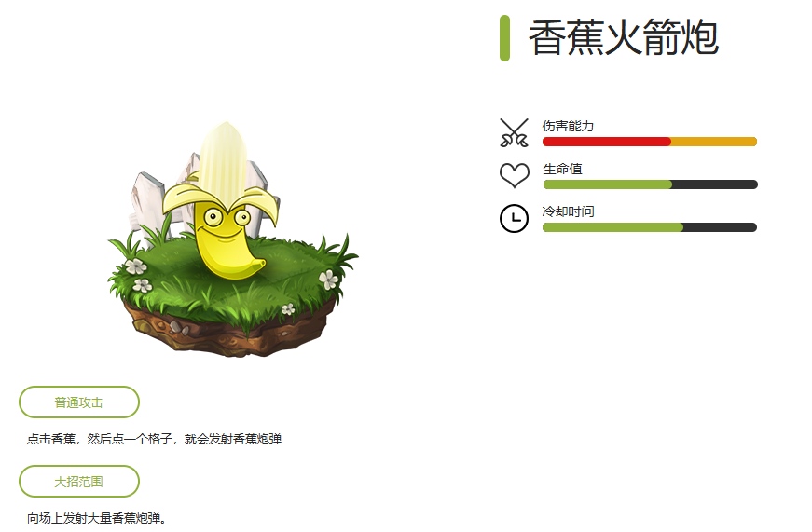
Task: Click the 香蕉火箭炮 title text
Action: point(624,37)
